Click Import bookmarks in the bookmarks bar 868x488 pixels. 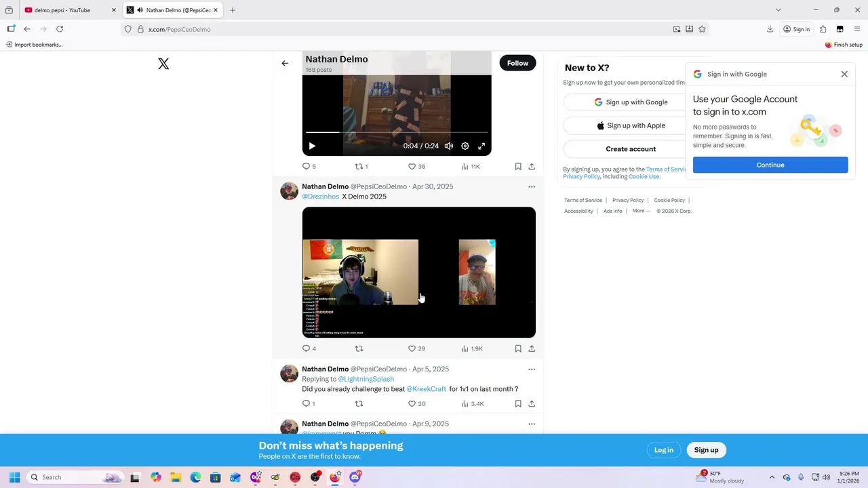point(34,45)
